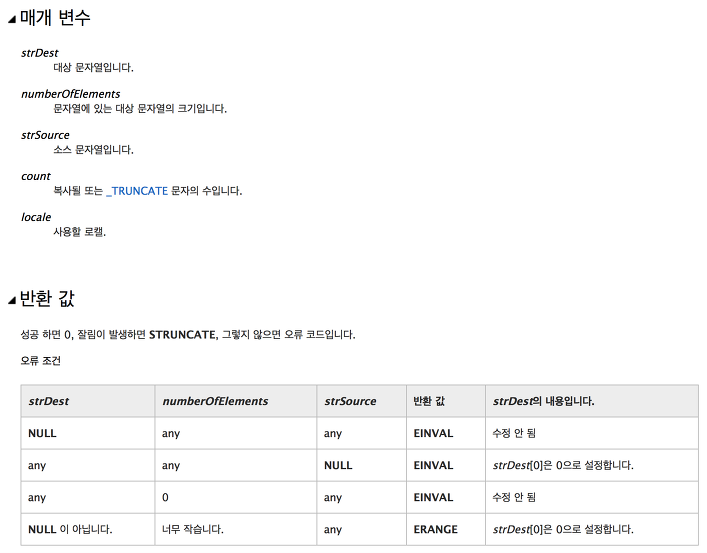The height and width of the screenshot is (553, 707).
Task: Collapse the 매개 변수 section triangle
Action: 12,19
